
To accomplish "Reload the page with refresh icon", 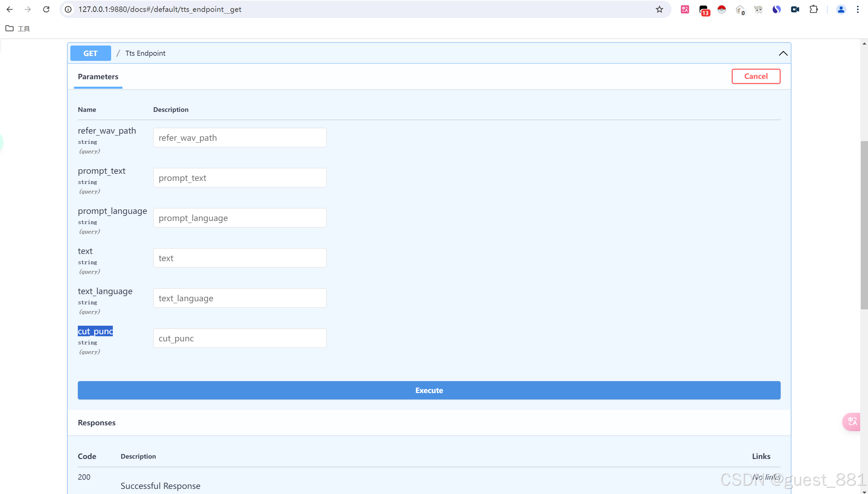I will tap(46, 9).
